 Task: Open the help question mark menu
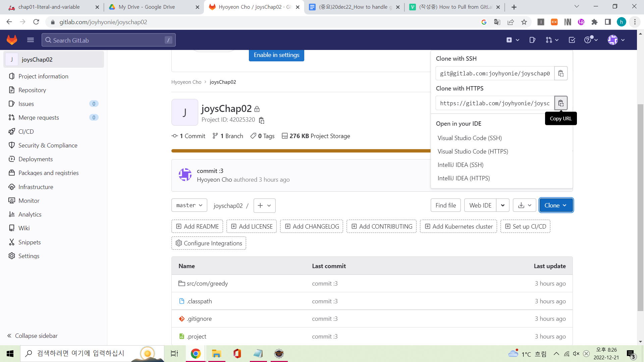click(x=589, y=40)
